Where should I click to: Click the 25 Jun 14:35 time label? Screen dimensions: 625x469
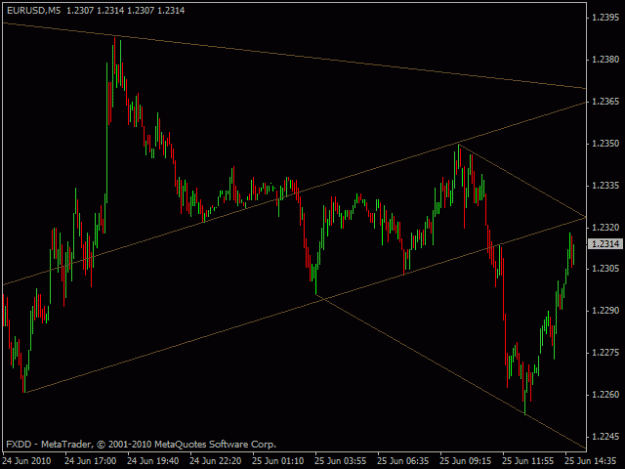(x=590, y=461)
